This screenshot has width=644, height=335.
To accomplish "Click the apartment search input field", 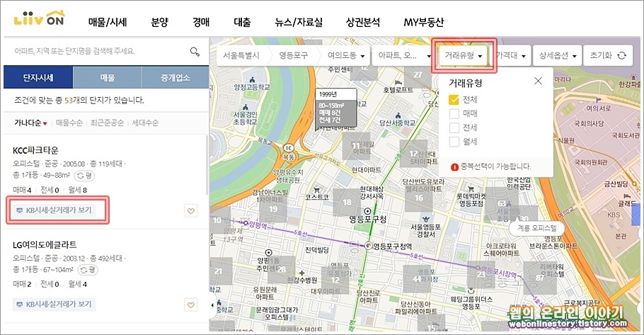I will [x=98, y=52].
